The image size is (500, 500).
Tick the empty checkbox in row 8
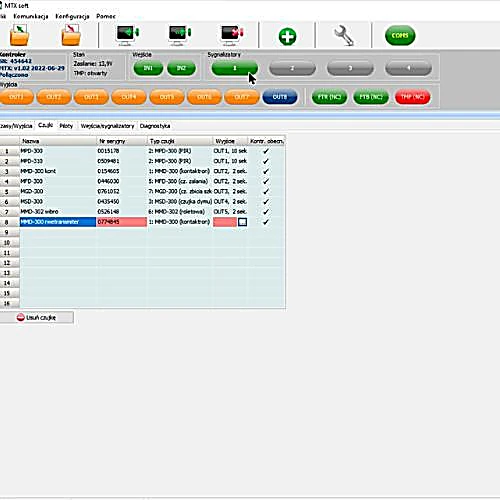[242, 222]
